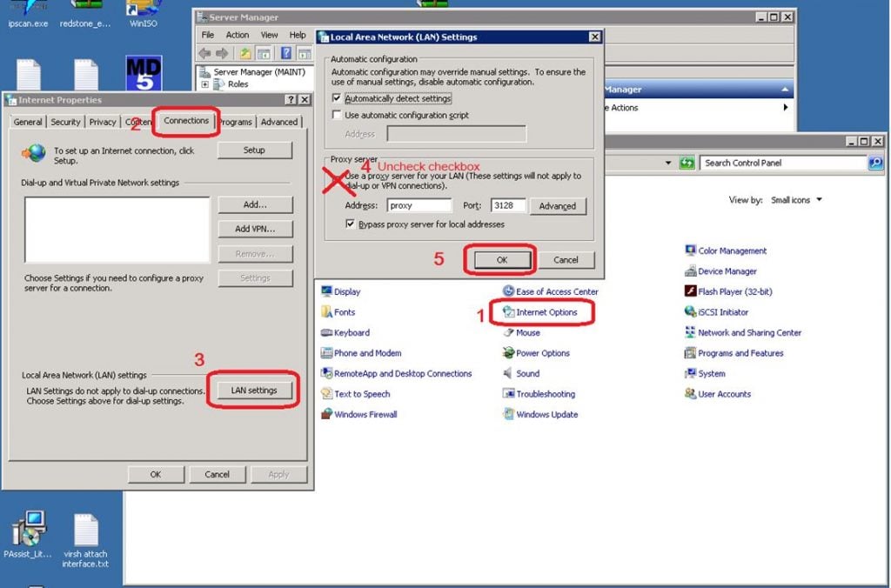Screen dimensions: 891x588
Task: Open the Flash Player (32-bit) icon
Action: pos(690,291)
